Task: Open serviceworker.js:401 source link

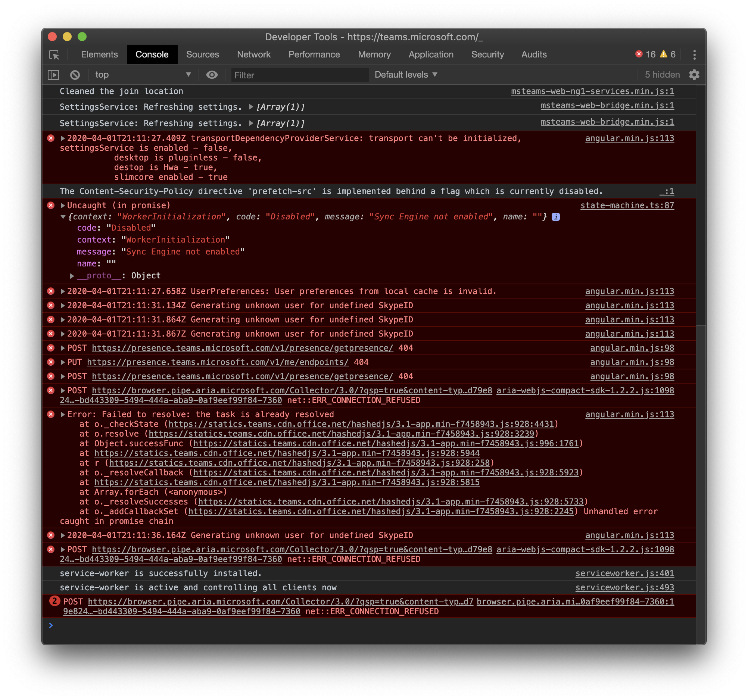Action: click(x=624, y=573)
